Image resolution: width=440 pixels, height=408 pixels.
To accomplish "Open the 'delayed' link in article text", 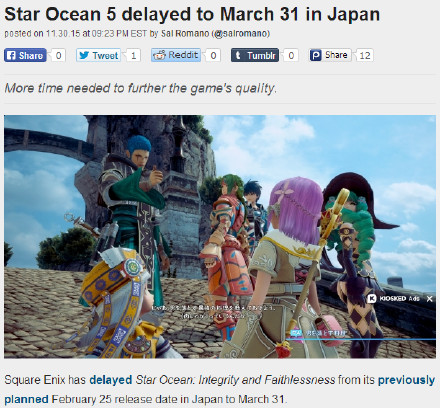I will click(x=111, y=380).
